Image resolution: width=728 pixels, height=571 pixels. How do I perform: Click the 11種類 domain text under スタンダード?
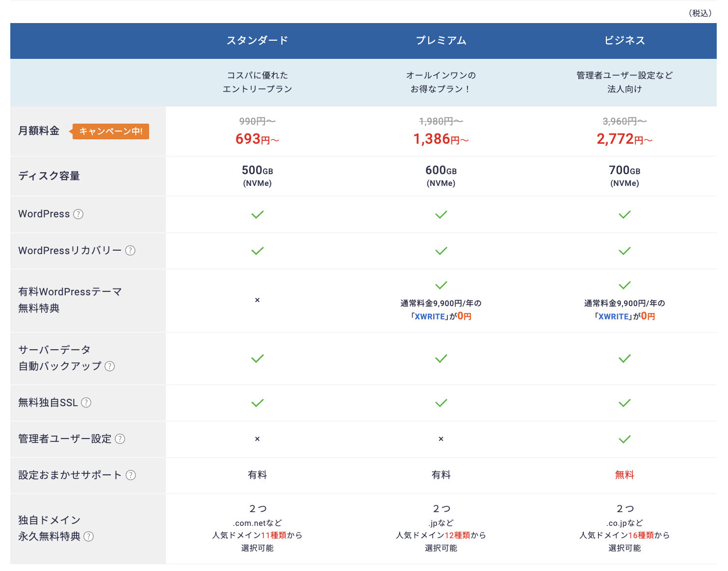tap(274, 535)
